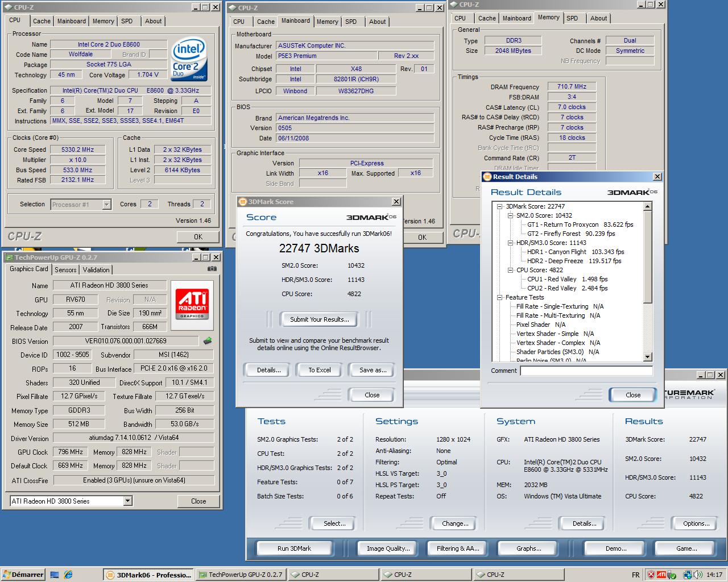728x582 pixels.
Task: Click the show desktop quick launch icon
Action: pos(55,575)
